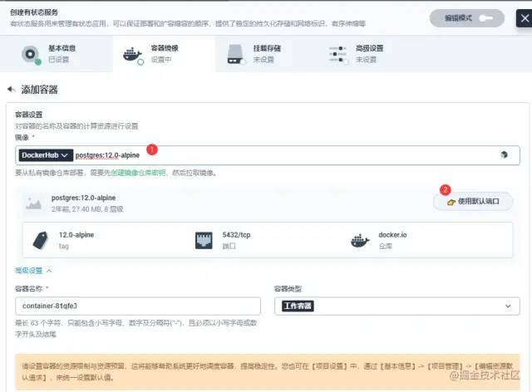532x392 pixels.
Task: Open the mount storage step tab
Action: click(x=267, y=54)
